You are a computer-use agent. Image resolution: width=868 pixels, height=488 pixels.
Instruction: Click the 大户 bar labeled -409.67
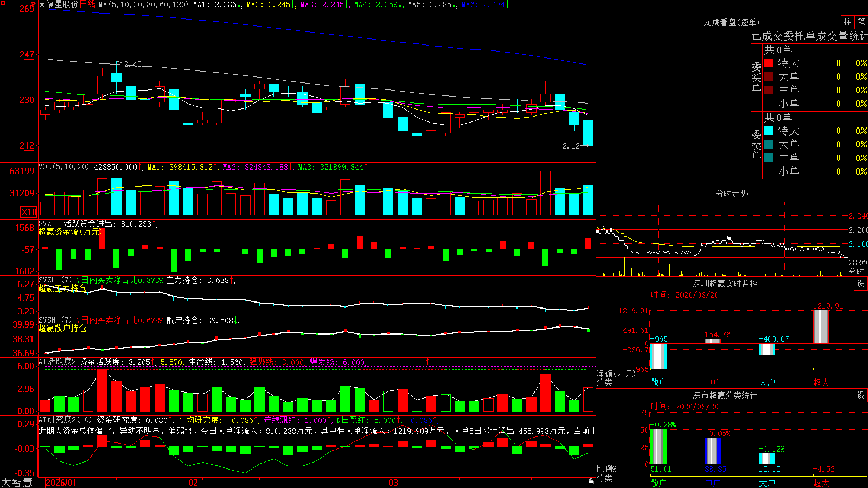767,349
